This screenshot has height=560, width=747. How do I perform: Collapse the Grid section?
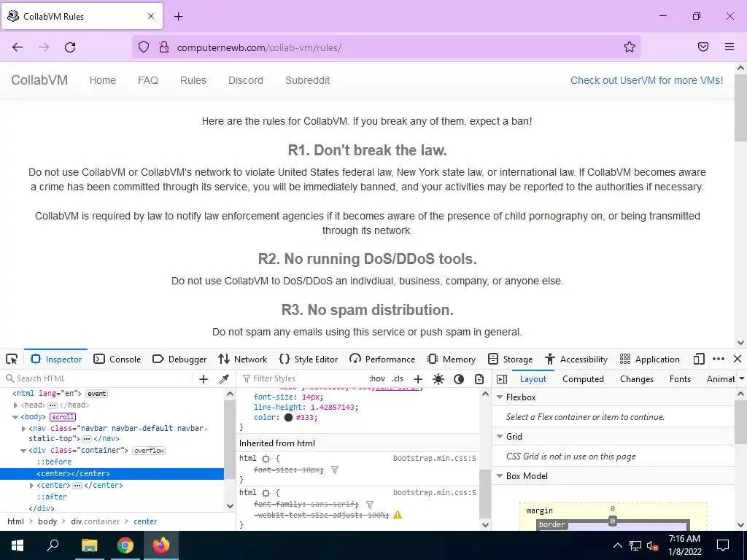[500, 437]
